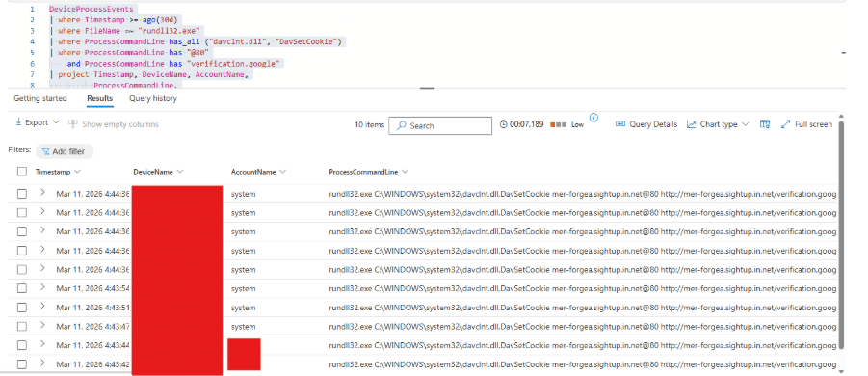The width and height of the screenshot is (868, 376).
Task: Expand the 4:43:47 result row
Action: click(42, 325)
